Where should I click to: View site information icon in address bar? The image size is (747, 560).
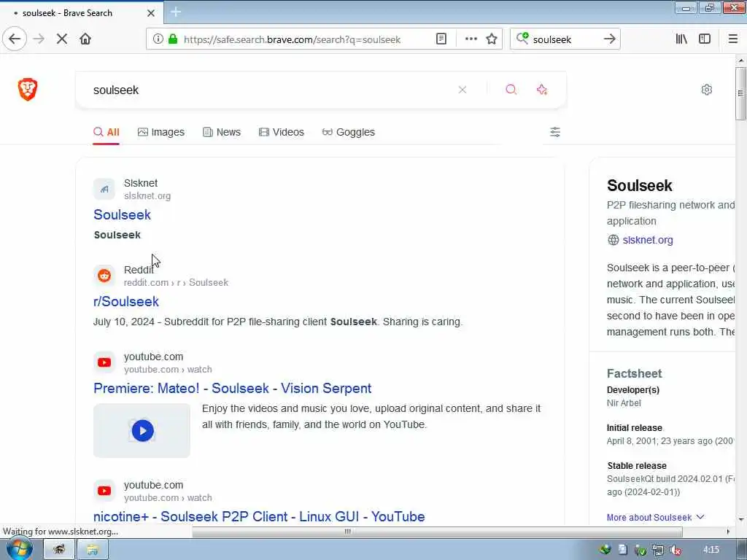(x=158, y=39)
